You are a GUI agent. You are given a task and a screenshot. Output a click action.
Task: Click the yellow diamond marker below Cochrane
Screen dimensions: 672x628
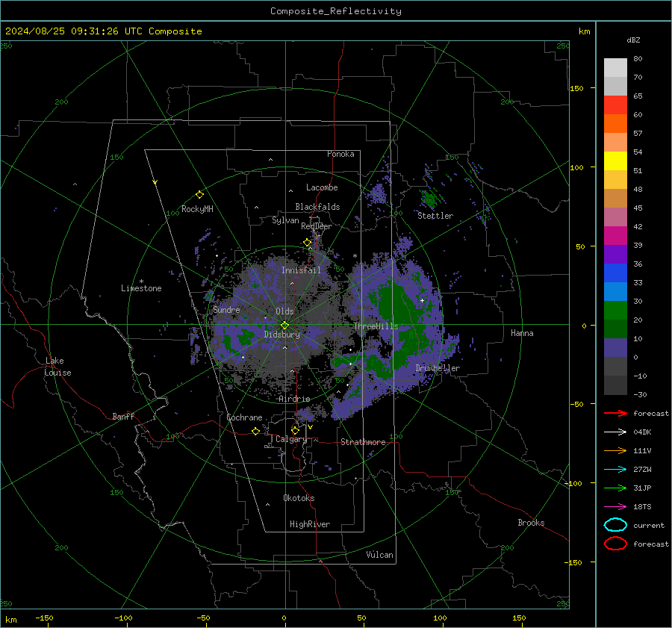(255, 431)
